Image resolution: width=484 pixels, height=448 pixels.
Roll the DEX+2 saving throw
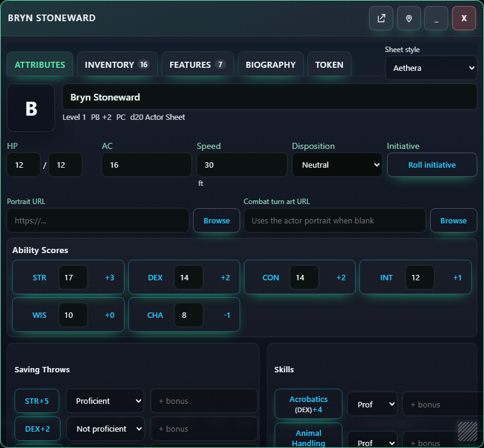click(38, 429)
